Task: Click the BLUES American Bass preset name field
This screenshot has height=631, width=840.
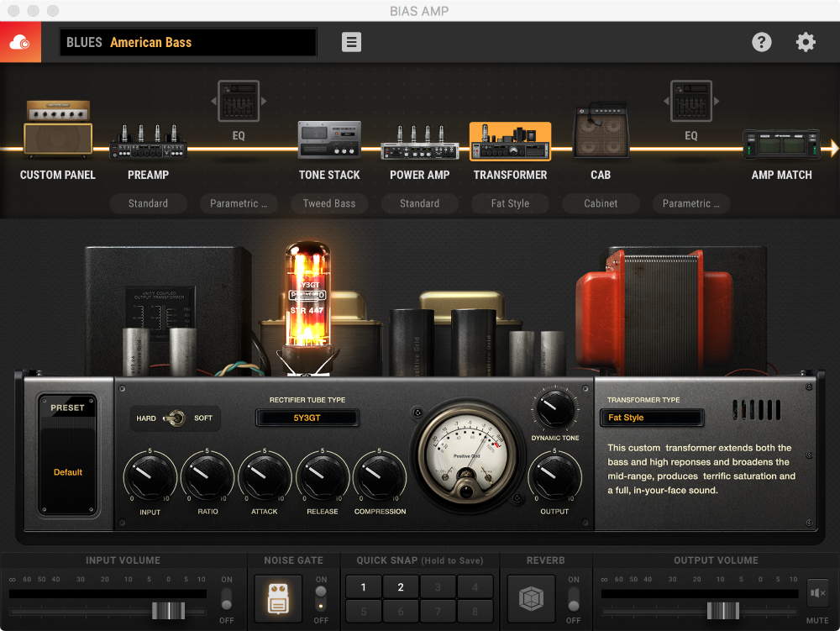Action: tap(187, 42)
